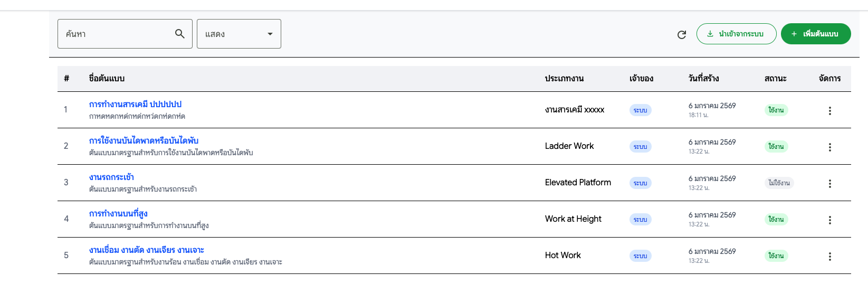The width and height of the screenshot is (868, 293).
Task: Click the refresh list icon
Action: click(682, 35)
